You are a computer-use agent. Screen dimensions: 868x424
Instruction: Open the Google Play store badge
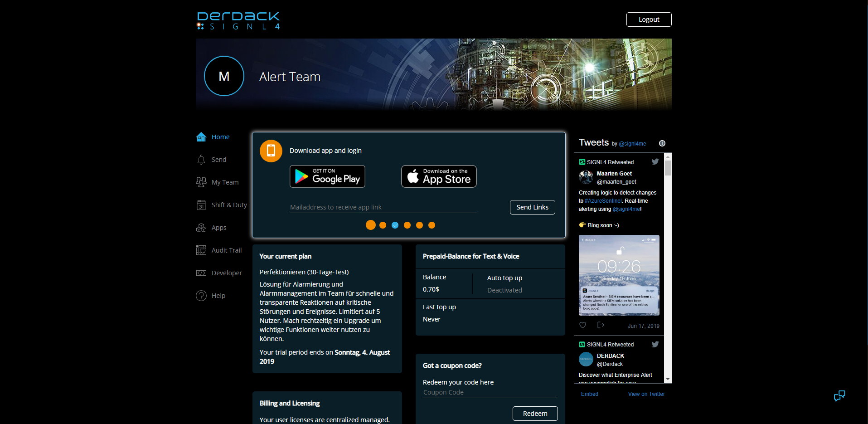point(327,176)
